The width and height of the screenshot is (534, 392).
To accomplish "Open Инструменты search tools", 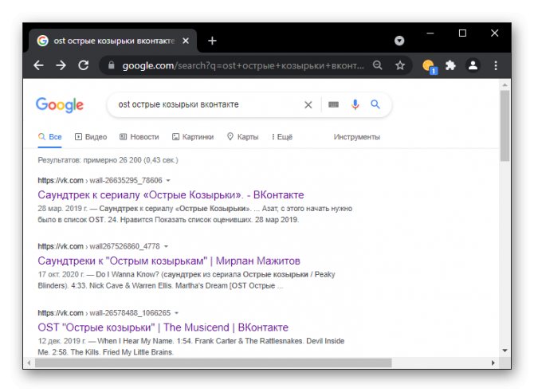I will 356,137.
